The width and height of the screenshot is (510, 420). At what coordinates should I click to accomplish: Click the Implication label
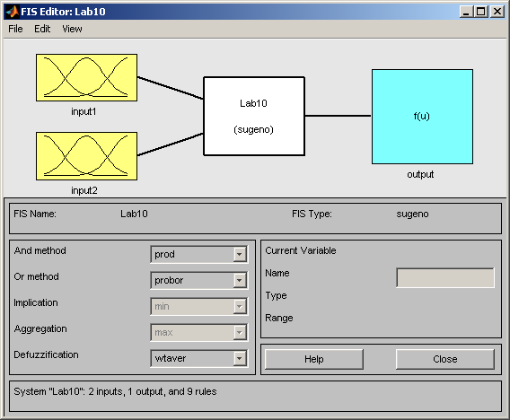coord(36,303)
